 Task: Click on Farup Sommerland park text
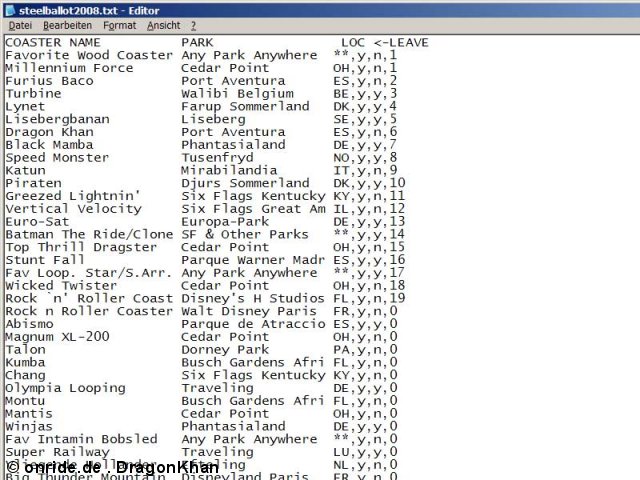(x=245, y=107)
